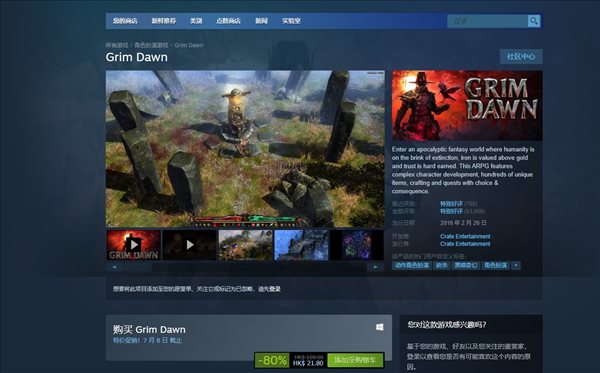Screen dimensions: 600x373
Task: Click the 社区中心 community hub button
Action: click(521, 57)
